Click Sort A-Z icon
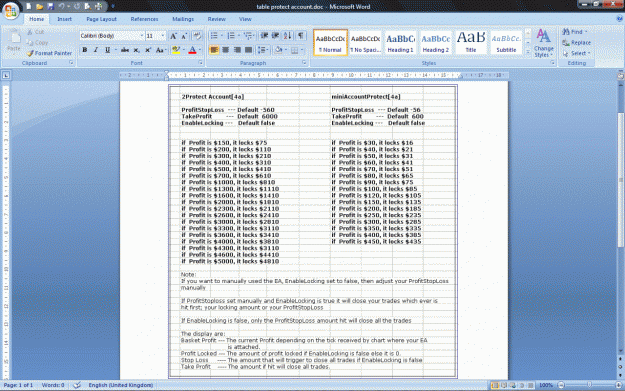 point(287,36)
